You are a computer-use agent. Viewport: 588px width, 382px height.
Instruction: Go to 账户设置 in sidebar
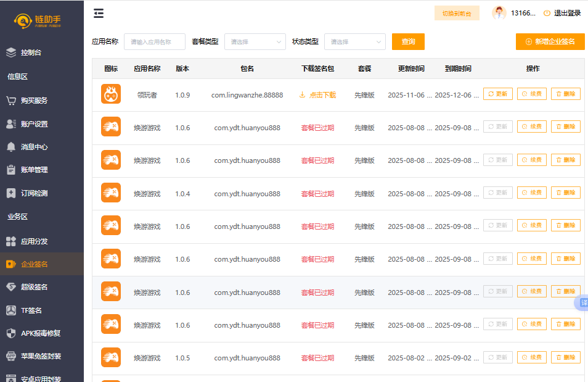tap(34, 124)
